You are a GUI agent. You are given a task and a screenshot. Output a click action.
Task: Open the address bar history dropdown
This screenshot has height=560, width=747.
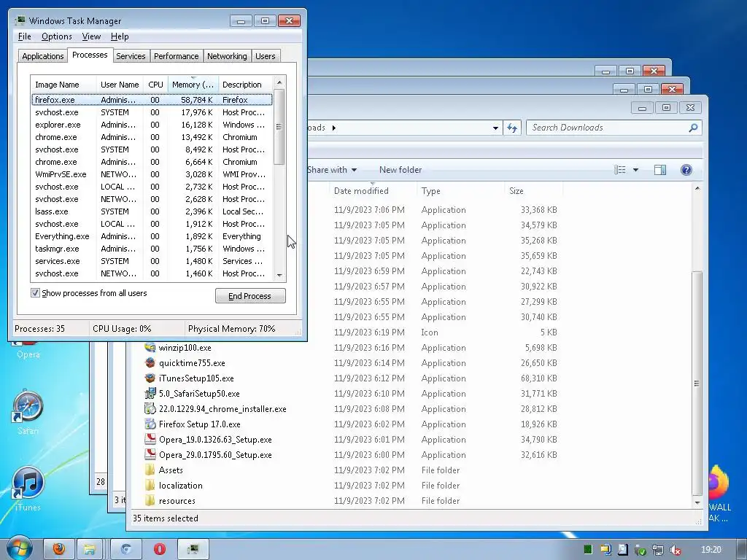pyautogui.click(x=495, y=128)
